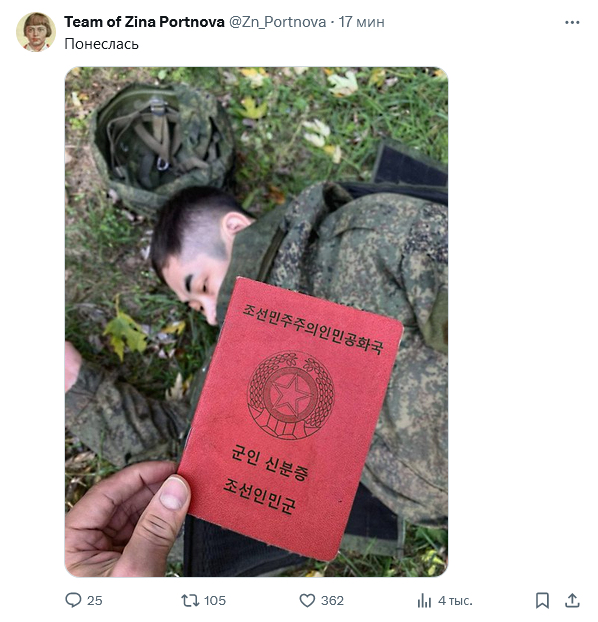Open the Zina Portnova profile avatar
The width and height of the screenshot is (598, 622).
click(x=36, y=32)
